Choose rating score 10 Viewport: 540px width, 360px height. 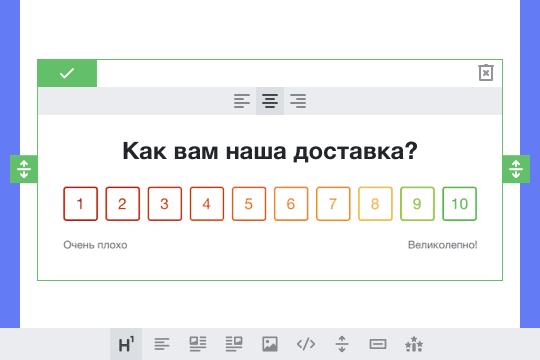(459, 204)
